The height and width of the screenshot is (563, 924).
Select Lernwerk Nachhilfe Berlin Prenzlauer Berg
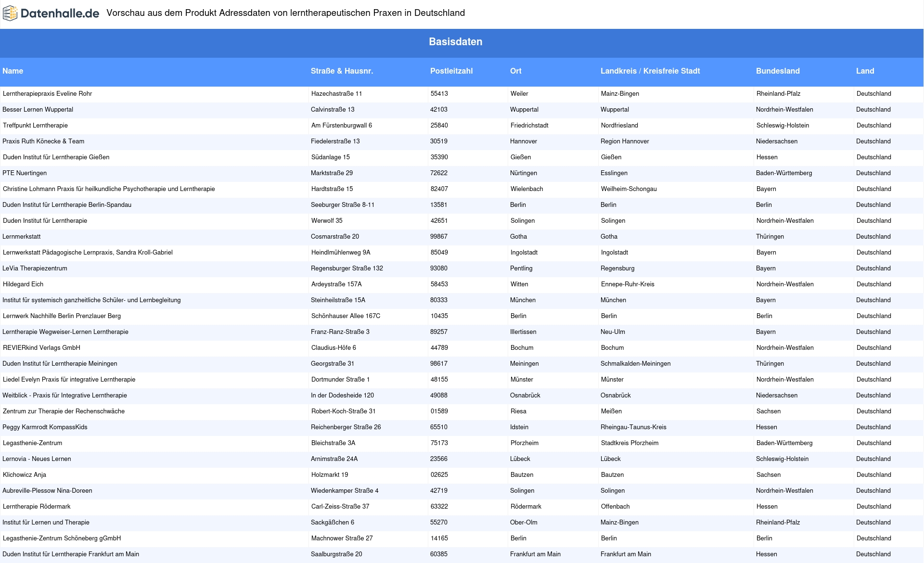62,316
